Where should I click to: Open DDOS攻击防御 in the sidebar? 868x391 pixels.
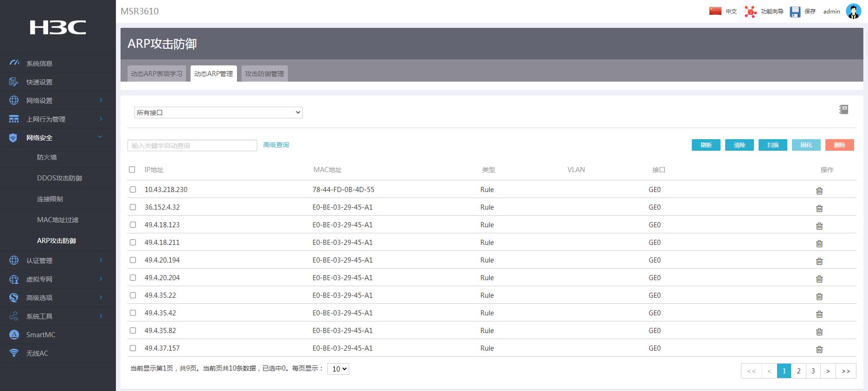59,178
